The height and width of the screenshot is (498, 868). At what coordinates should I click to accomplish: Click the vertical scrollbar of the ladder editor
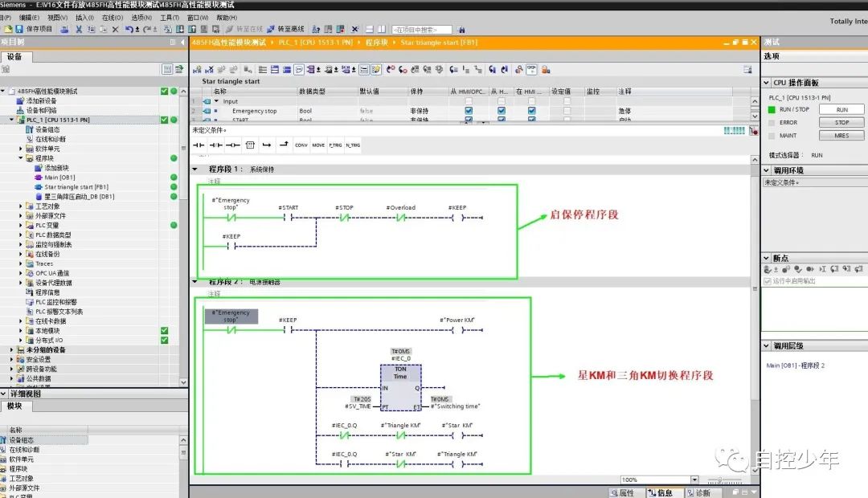(755, 316)
